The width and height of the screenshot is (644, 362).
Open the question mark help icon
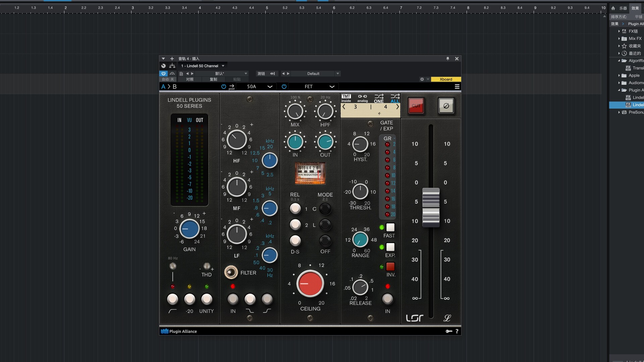457,331
